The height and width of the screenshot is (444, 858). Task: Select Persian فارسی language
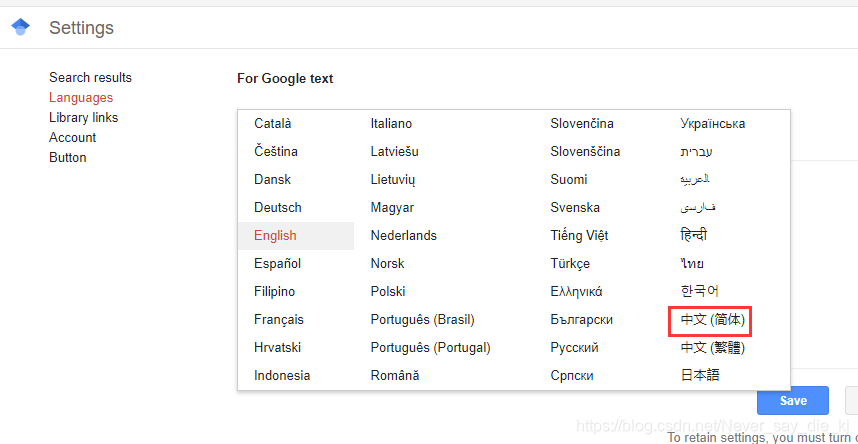tap(698, 207)
